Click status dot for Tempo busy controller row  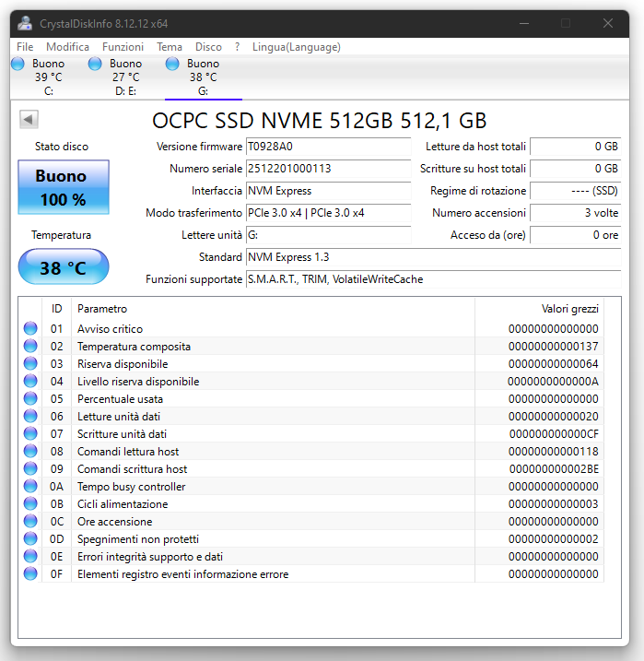30,486
